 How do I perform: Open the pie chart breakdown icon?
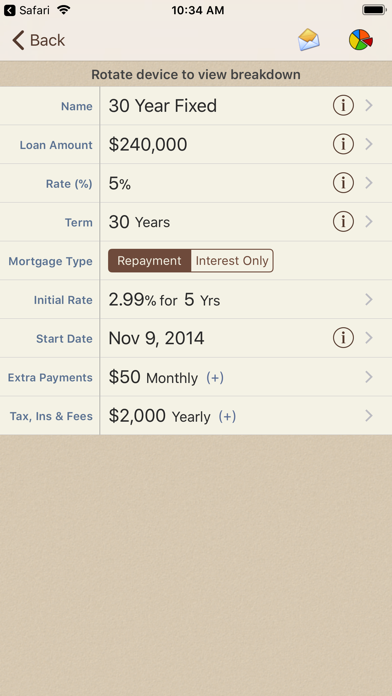(360, 40)
